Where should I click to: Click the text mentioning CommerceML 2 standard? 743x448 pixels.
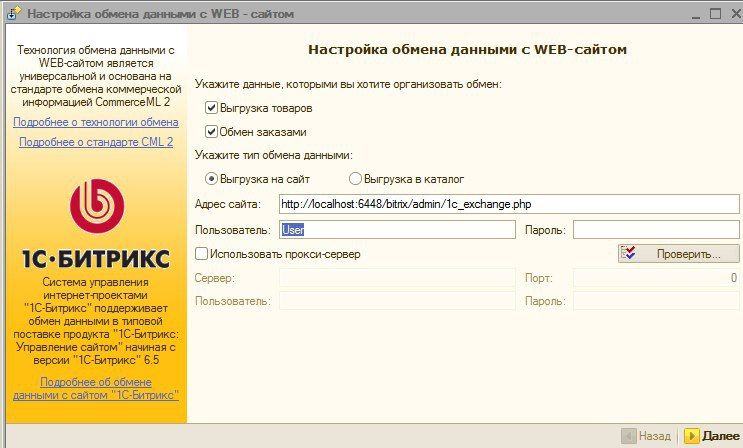pos(96,76)
